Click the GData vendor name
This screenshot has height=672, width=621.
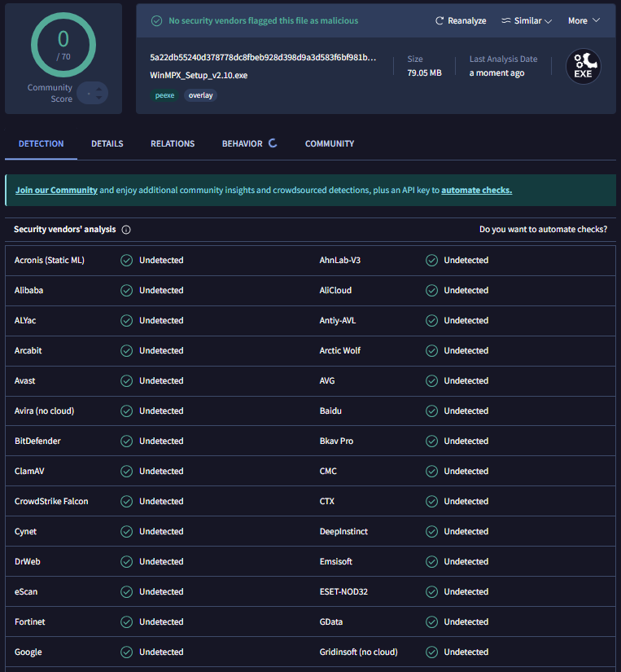click(x=331, y=621)
